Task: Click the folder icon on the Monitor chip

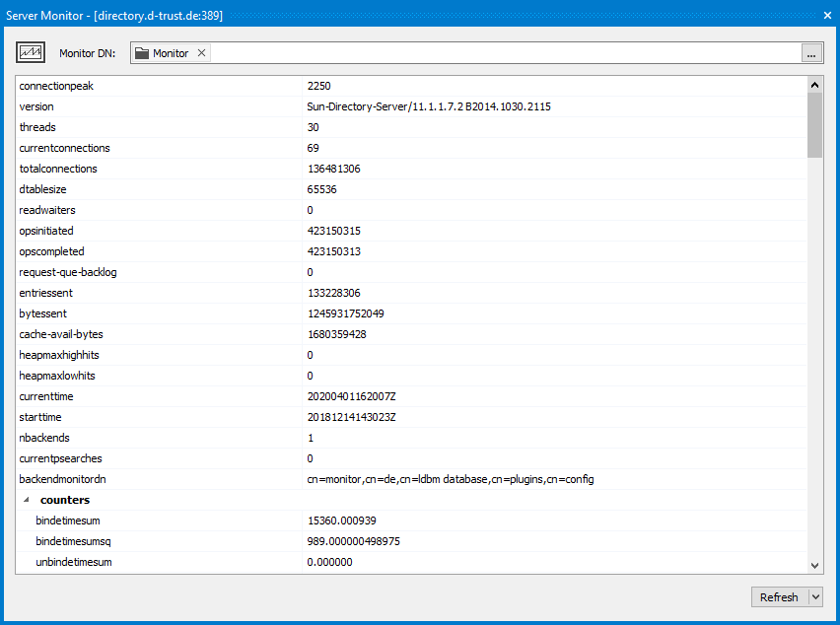Action: [x=143, y=52]
